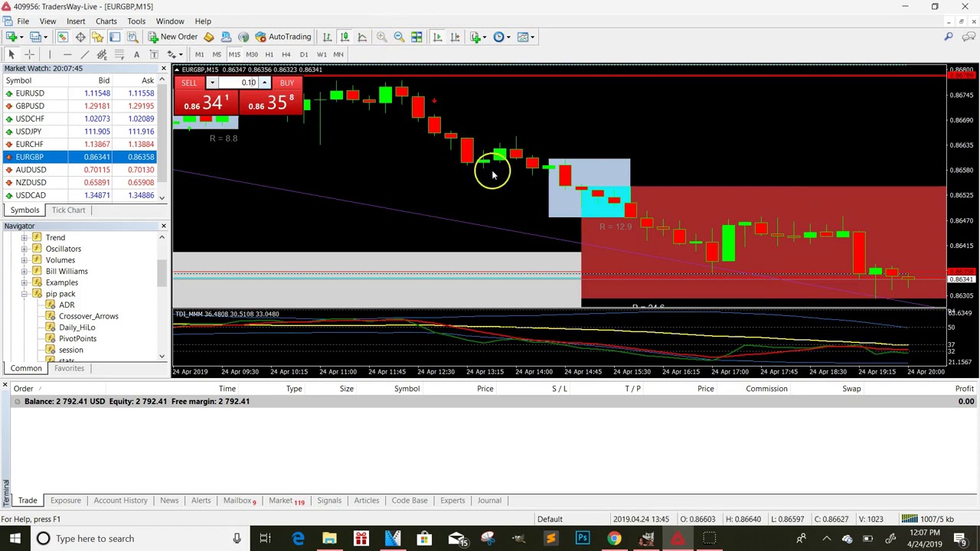Switch to D1 timeframe
980x551 pixels.
304,54
